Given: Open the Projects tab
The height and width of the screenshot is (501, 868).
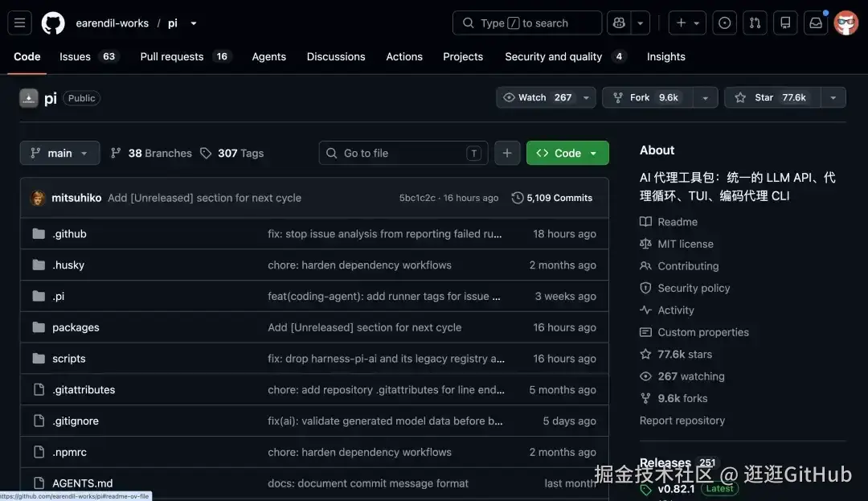Looking at the screenshot, I should coord(463,56).
